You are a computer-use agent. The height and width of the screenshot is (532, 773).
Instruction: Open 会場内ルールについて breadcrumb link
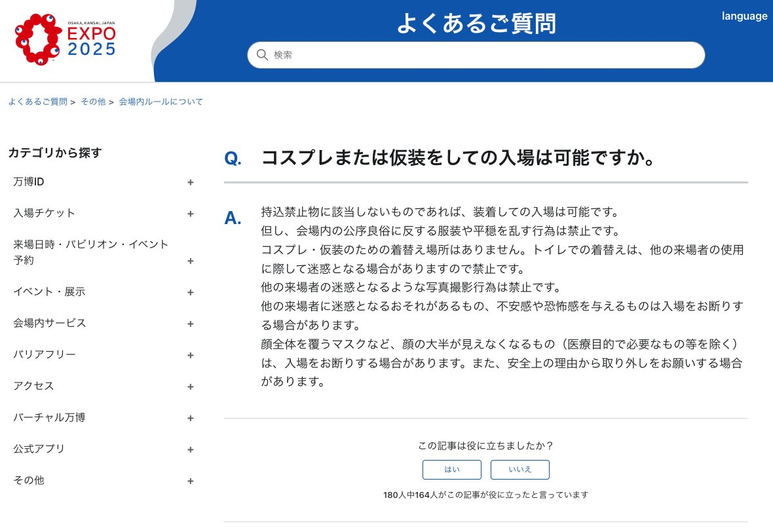pyautogui.click(x=160, y=102)
